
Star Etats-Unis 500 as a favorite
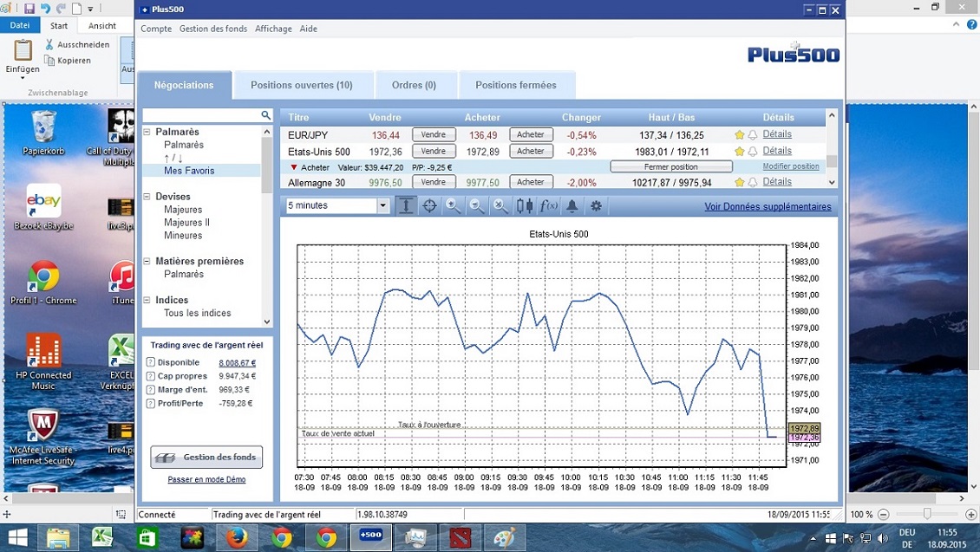point(740,151)
